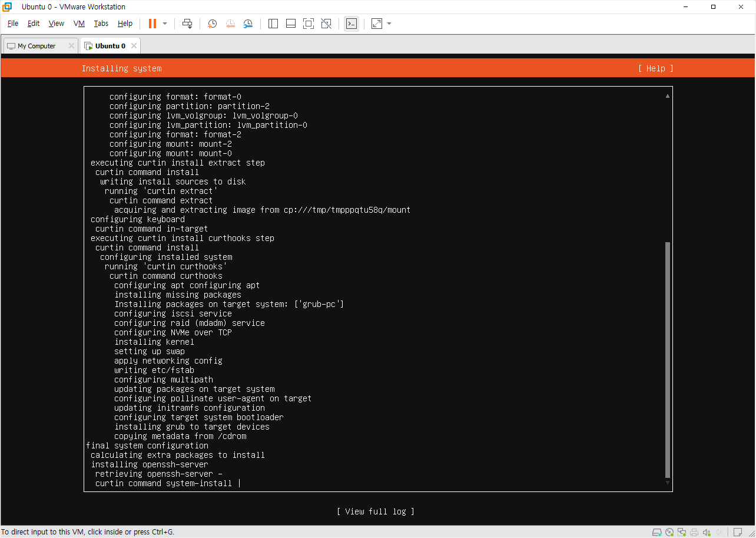
Task: Open the VM menu
Action: [79, 24]
